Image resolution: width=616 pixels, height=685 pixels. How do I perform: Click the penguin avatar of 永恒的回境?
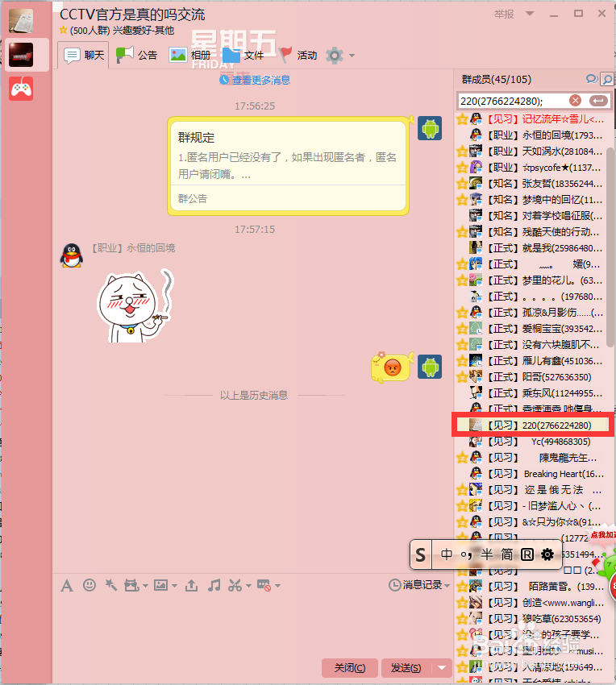coord(72,255)
